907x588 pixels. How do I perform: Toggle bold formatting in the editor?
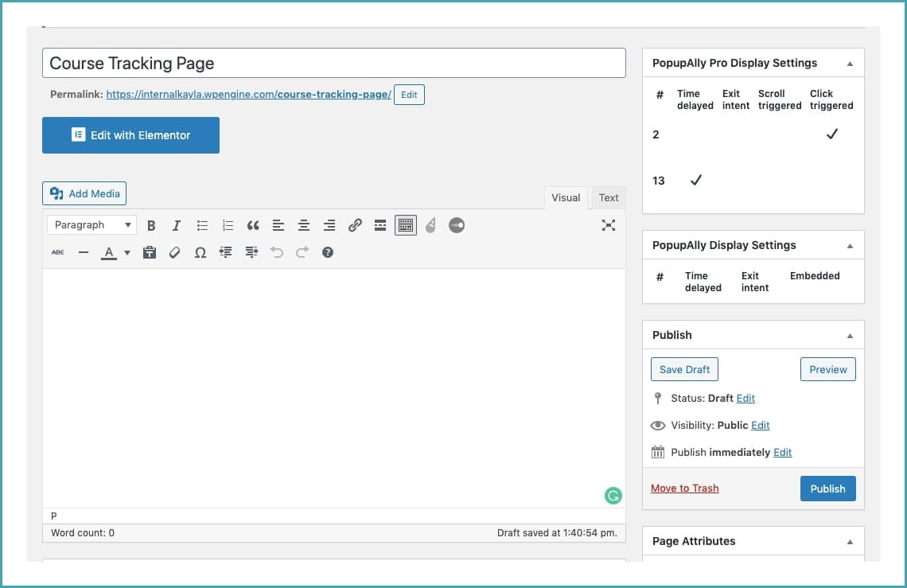151,225
